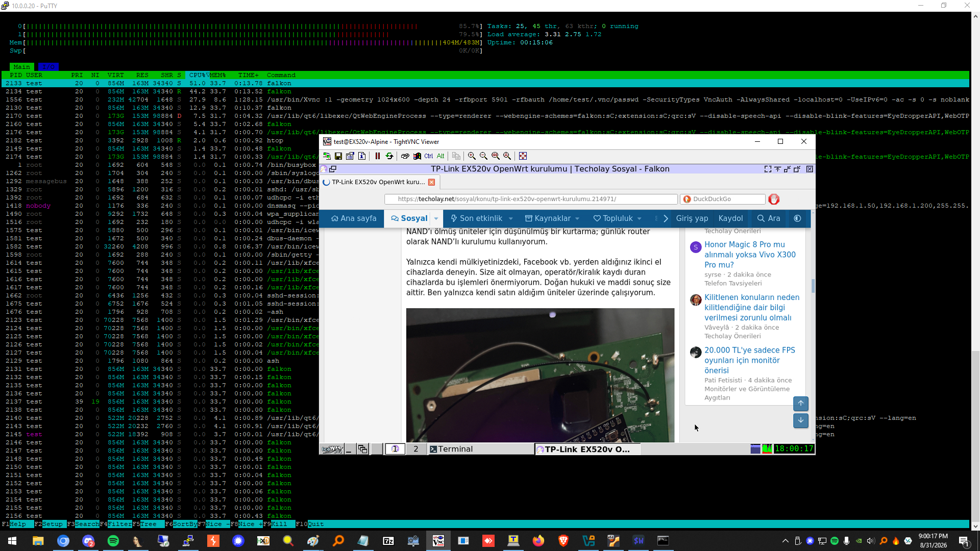
Task: Sort htop by CPU% column header
Action: pyautogui.click(x=198, y=75)
